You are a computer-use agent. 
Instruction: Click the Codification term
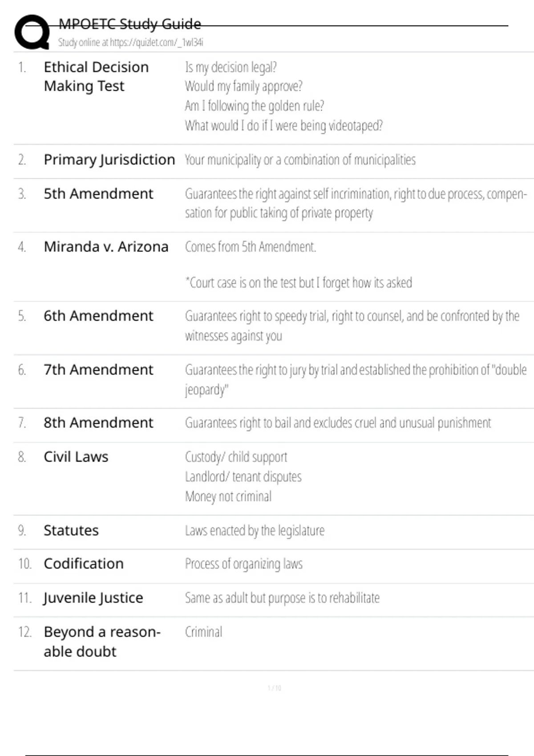pyautogui.click(x=83, y=564)
